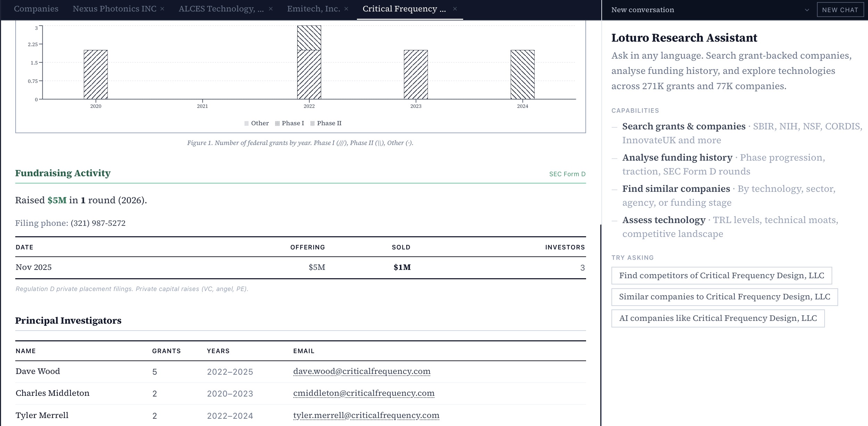Click the DATE column header
Image resolution: width=868 pixels, height=426 pixels.
(x=25, y=247)
